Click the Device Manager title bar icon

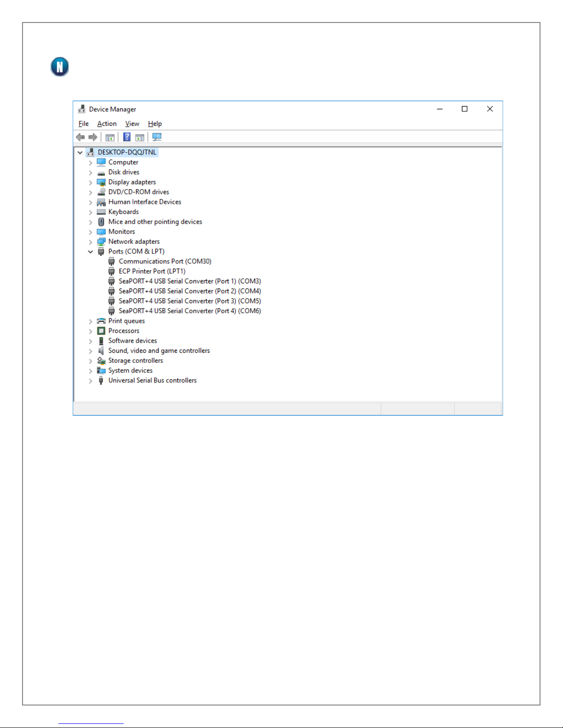pos(82,109)
